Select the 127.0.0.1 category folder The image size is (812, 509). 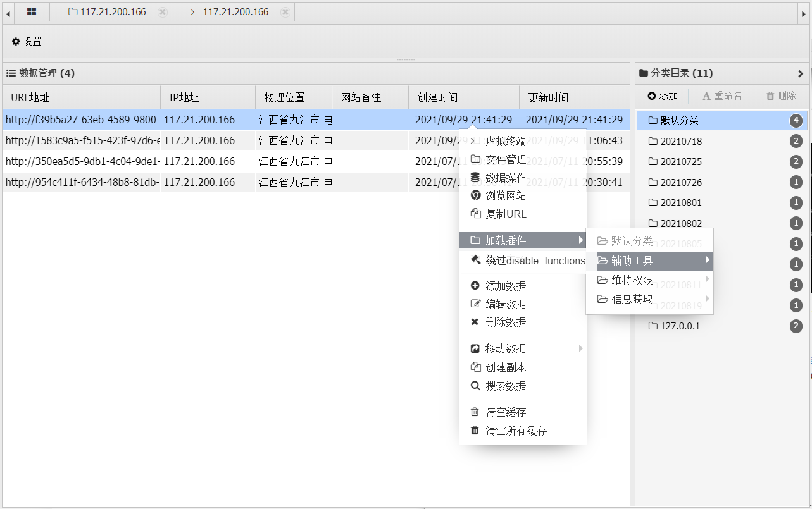coord(680,326)
